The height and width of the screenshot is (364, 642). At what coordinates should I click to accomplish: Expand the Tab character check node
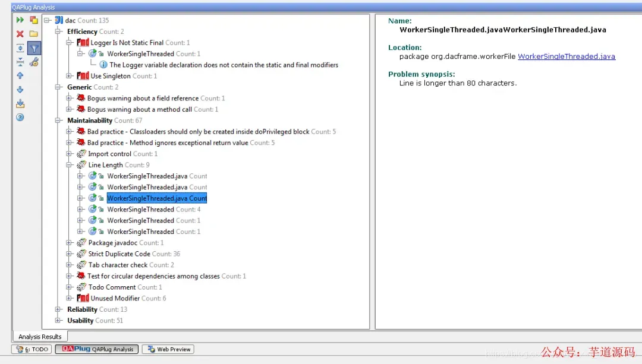tap(69, 265)
